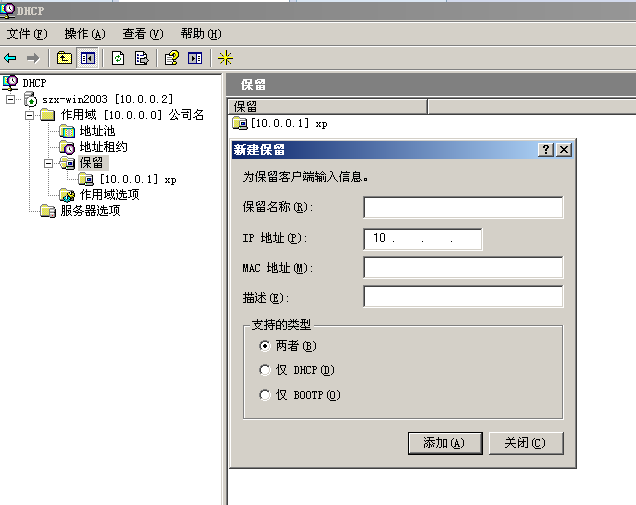Viewport: 636px width, 505px height.
Task: Click the server options (服务器选项) icon
Action: (48, 211)
